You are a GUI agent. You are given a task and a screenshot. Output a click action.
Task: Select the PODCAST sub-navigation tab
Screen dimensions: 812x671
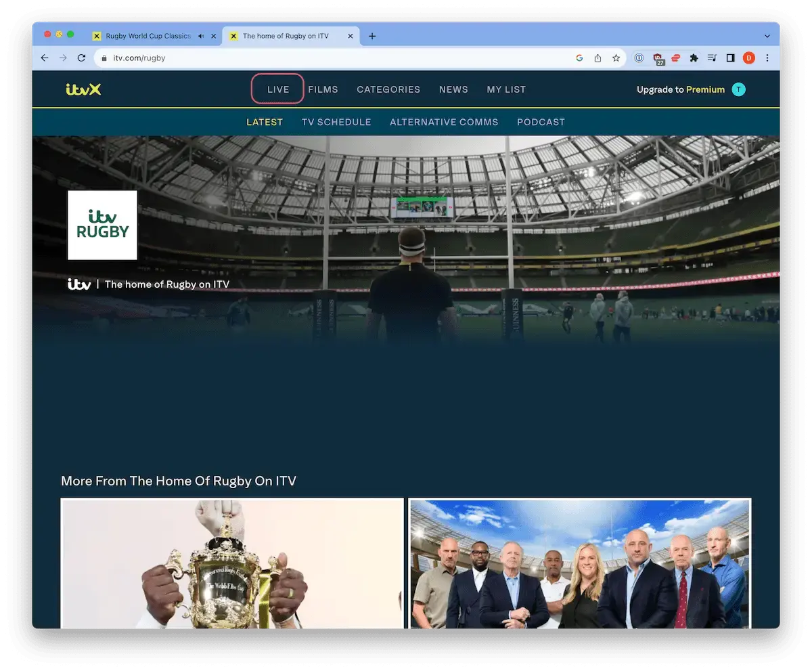541,122
